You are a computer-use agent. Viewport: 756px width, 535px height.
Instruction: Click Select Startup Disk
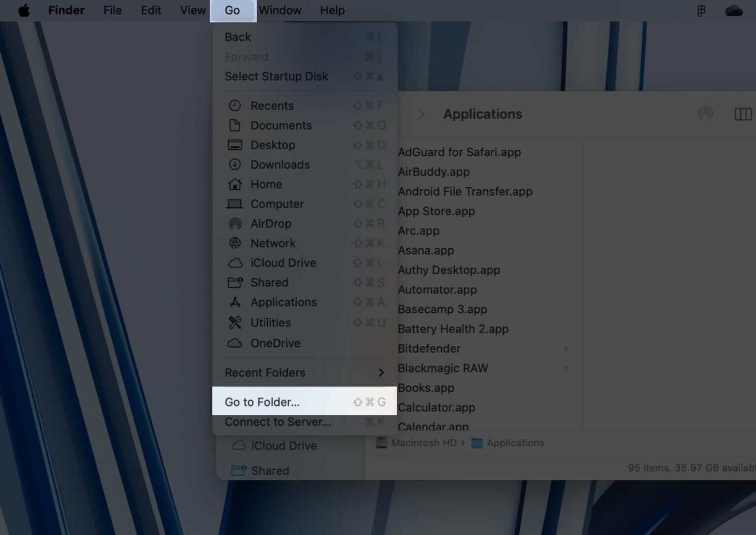click(x=276, y=76)
